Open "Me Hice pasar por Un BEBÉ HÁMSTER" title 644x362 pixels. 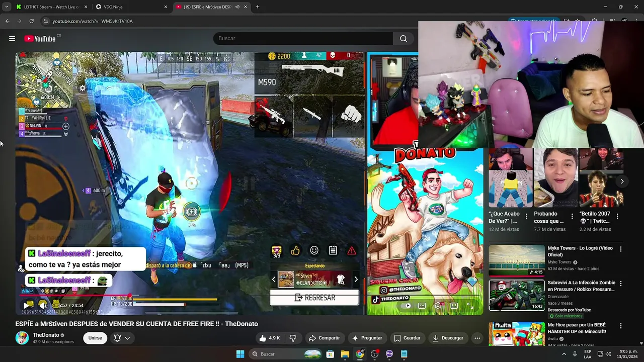coord(577,328)
